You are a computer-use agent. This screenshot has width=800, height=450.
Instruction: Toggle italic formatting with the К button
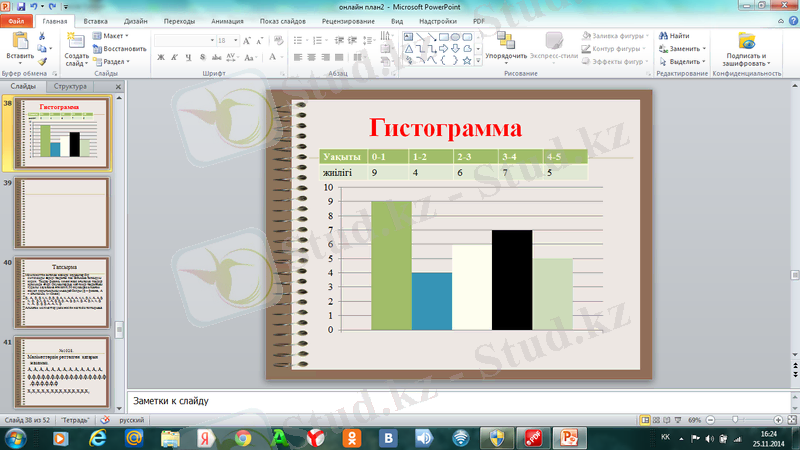(173, 58)
